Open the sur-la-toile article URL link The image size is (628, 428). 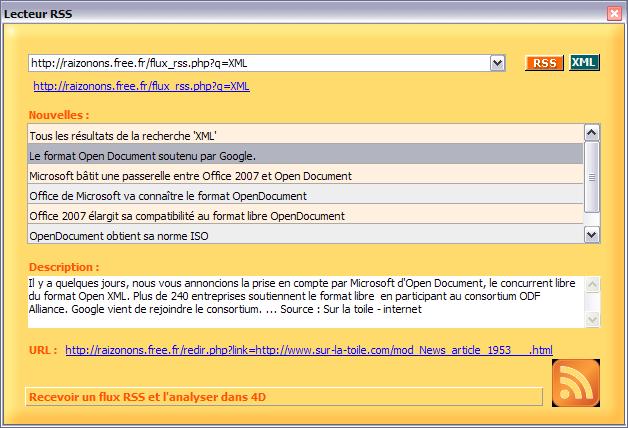click(308, 350)
